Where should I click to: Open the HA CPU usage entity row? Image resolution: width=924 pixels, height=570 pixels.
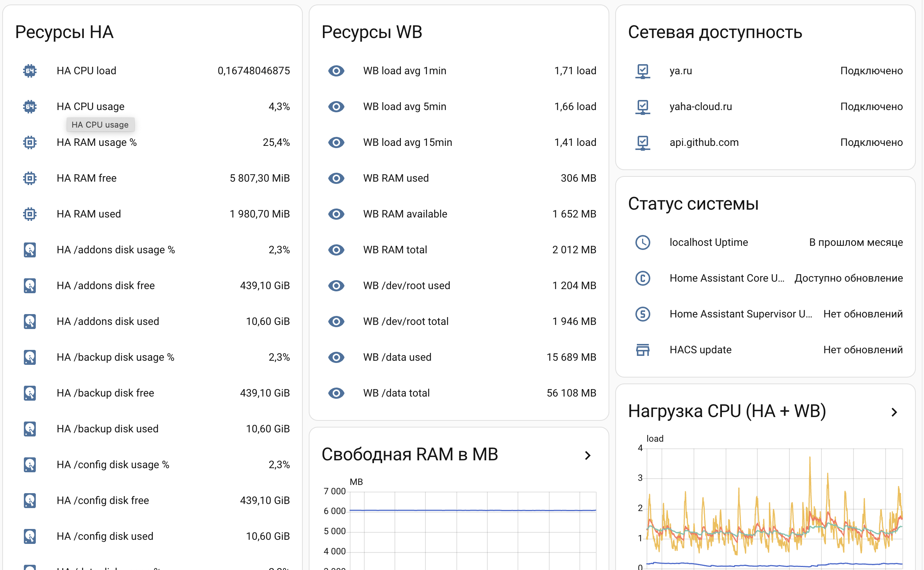91,106
